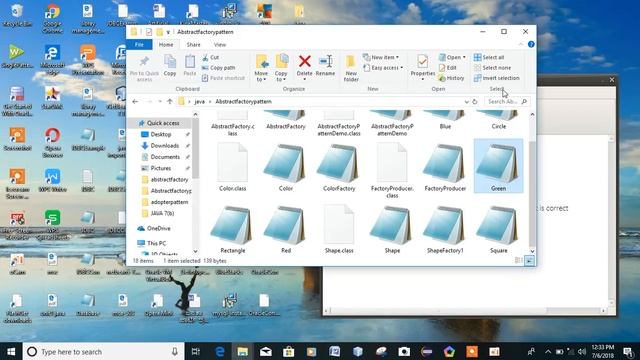Click Abstractfactorypattern breadcrumb in address bar
This screenshot has width=640, height=360.
pos(243,101)
